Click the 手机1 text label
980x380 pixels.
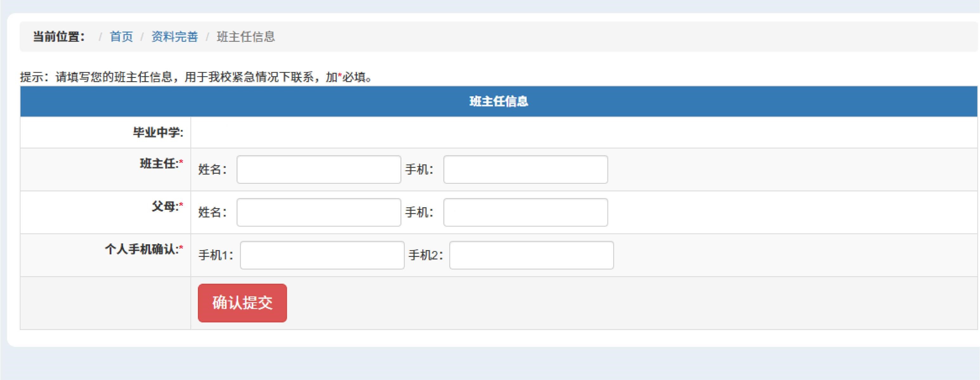pyautogui.click(x=215, y=255)
